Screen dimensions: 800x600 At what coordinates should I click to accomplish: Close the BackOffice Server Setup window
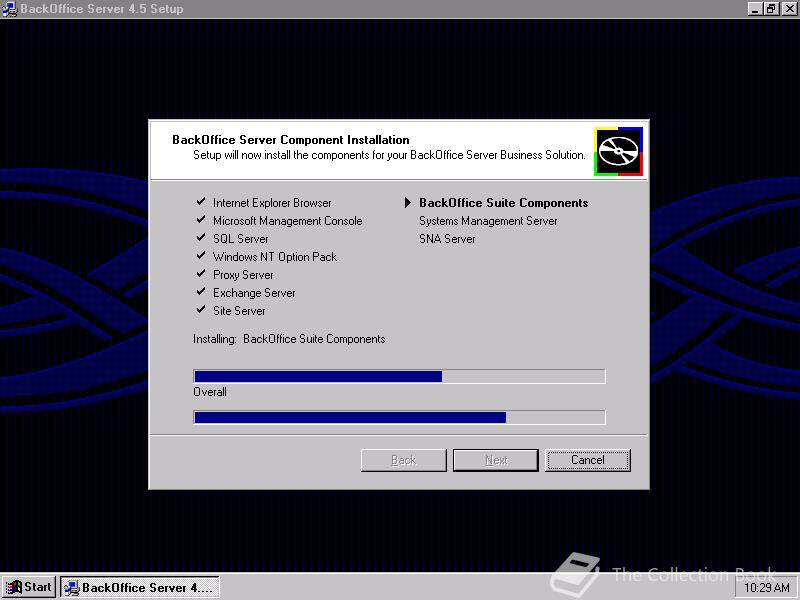(x=789, y=9)
